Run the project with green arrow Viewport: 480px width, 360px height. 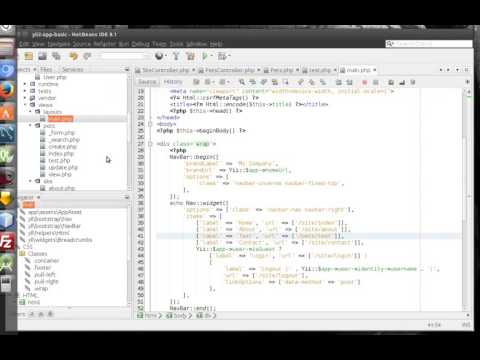(205, 56)
